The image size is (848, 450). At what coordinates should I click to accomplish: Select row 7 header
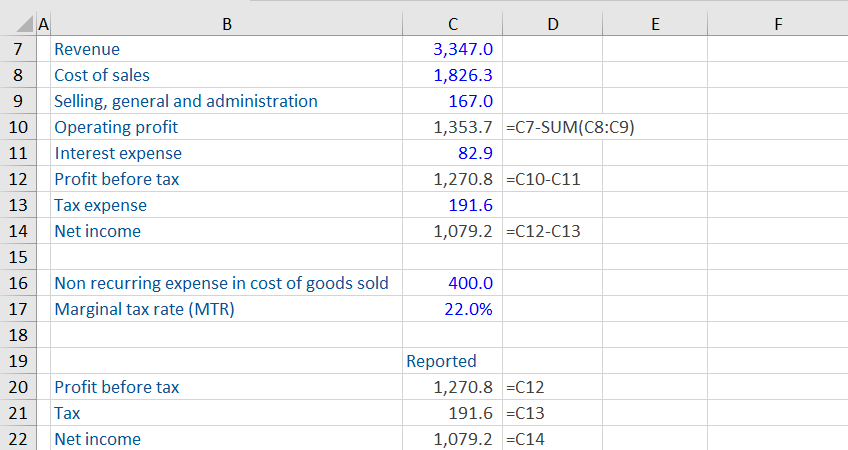[19, 49]
